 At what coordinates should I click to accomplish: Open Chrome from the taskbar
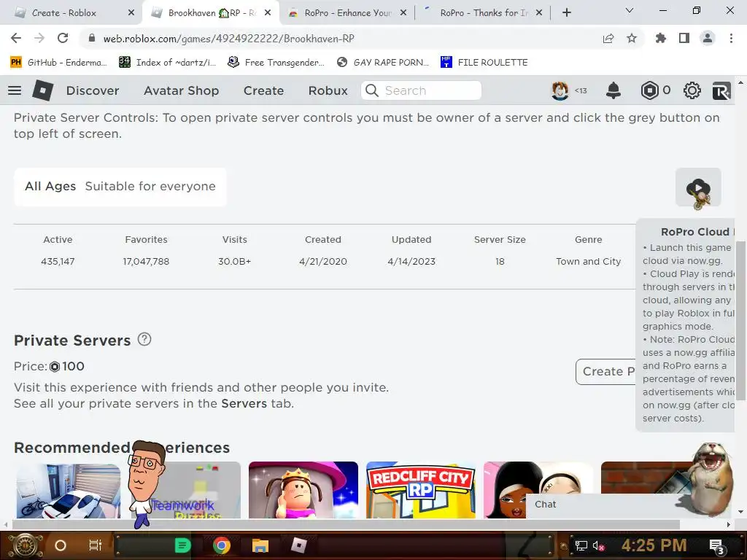coord(222,545)
